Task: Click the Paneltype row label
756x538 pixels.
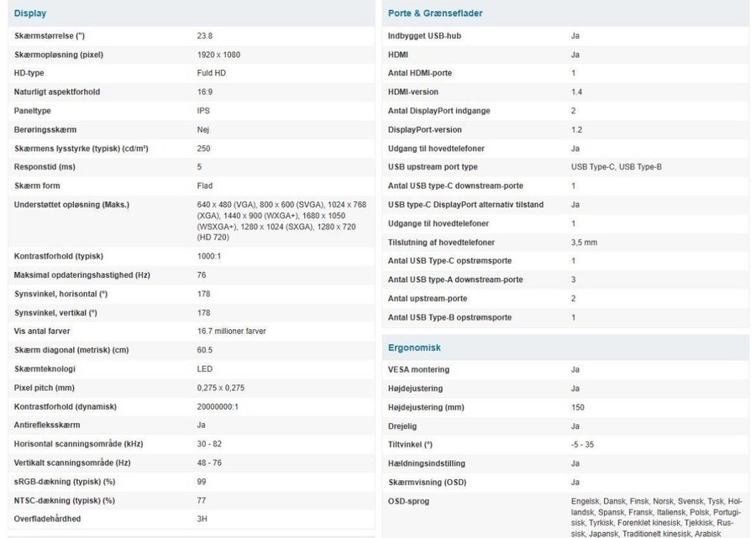Action: point(33,111)
